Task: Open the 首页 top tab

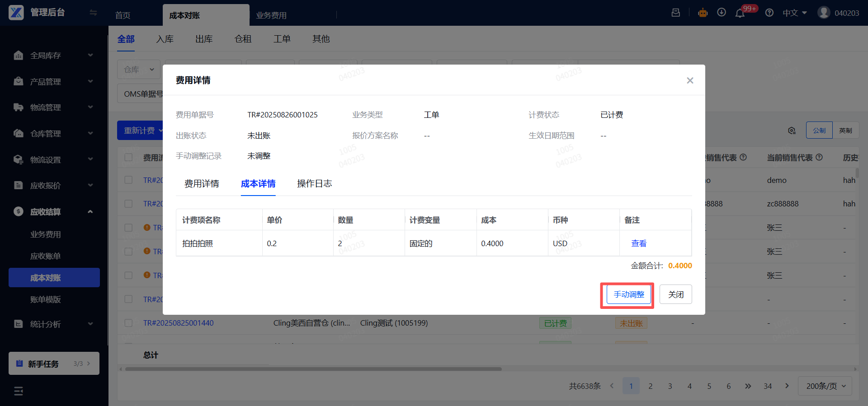Action: (x=123, y=15)
